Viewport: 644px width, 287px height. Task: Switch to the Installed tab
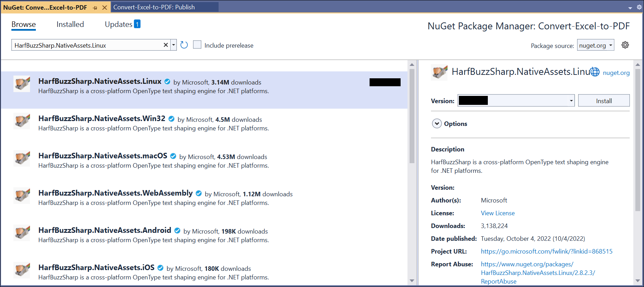point(70,24)
